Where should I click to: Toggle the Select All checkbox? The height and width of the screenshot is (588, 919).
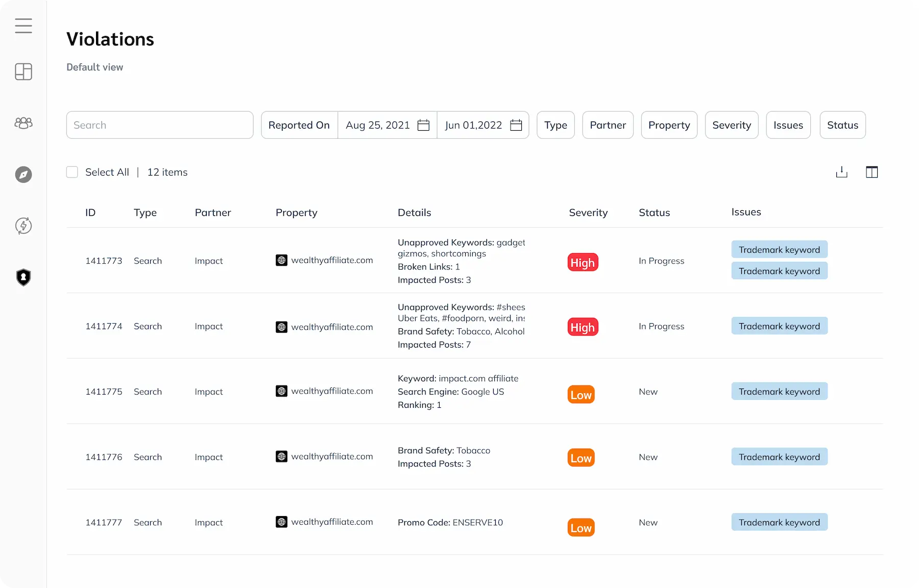[x=72, y=172]
